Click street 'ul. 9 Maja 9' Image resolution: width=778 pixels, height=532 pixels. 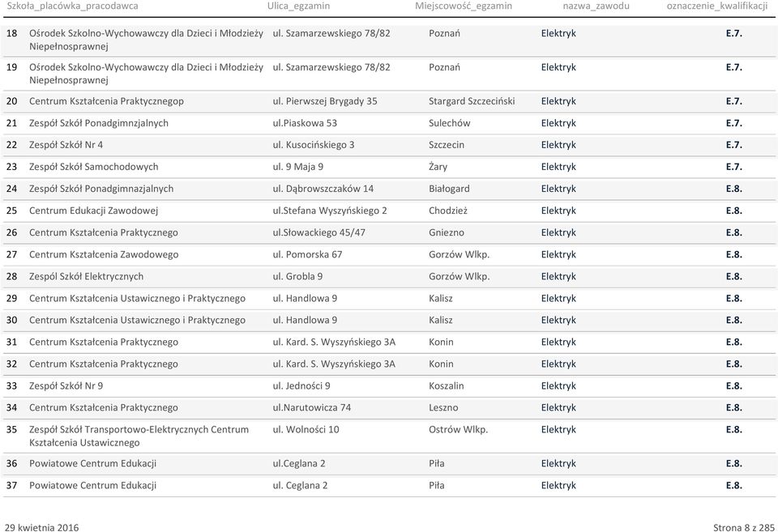[297, 167]
